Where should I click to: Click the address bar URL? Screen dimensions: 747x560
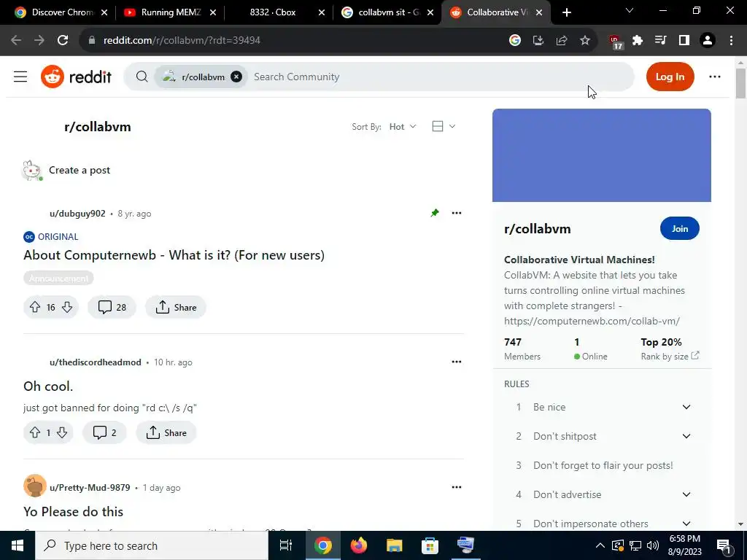182,41
